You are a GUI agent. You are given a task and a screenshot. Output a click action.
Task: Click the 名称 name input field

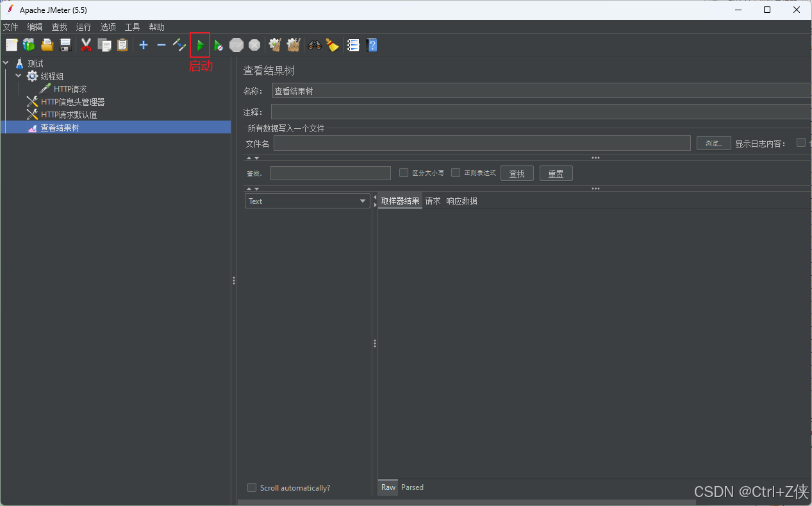tap(542, 91)
